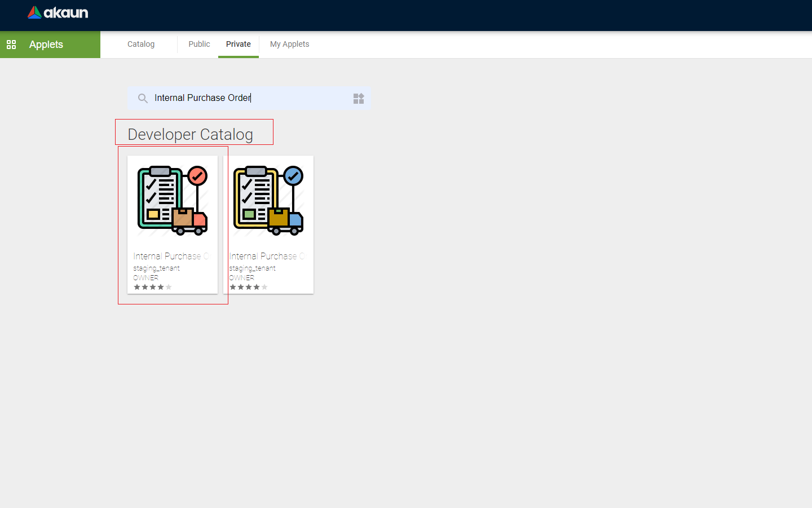Click the star rating on the red-icon applet
The width and height of the screenshot is (812, 508).
(x=153, y=287)
